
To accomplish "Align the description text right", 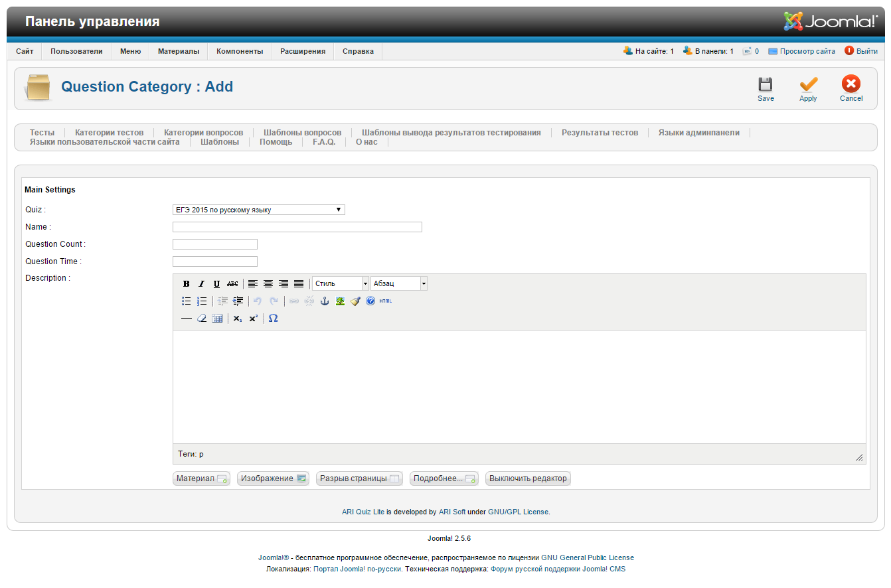I will tap(283, 284).
